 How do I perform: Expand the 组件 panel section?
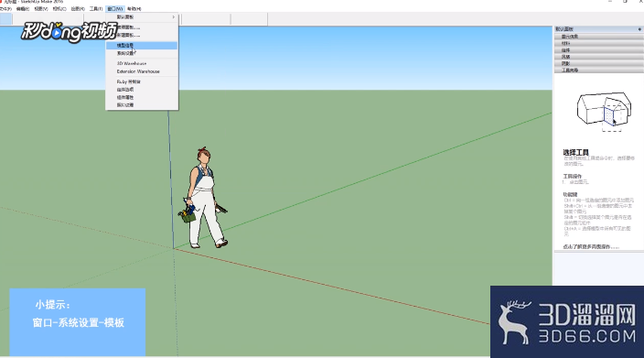coord(599,50)
